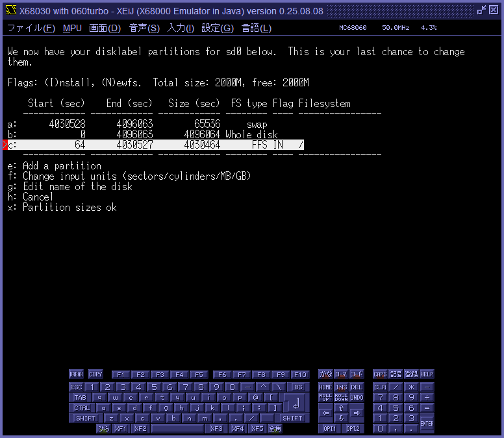Toggle the ひら hiragana key

click(x=103, y=428)
